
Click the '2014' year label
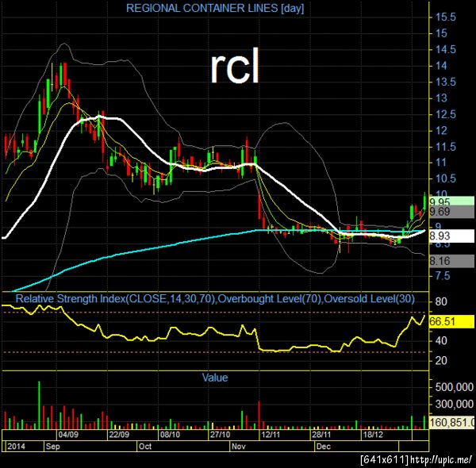[16, 447]
